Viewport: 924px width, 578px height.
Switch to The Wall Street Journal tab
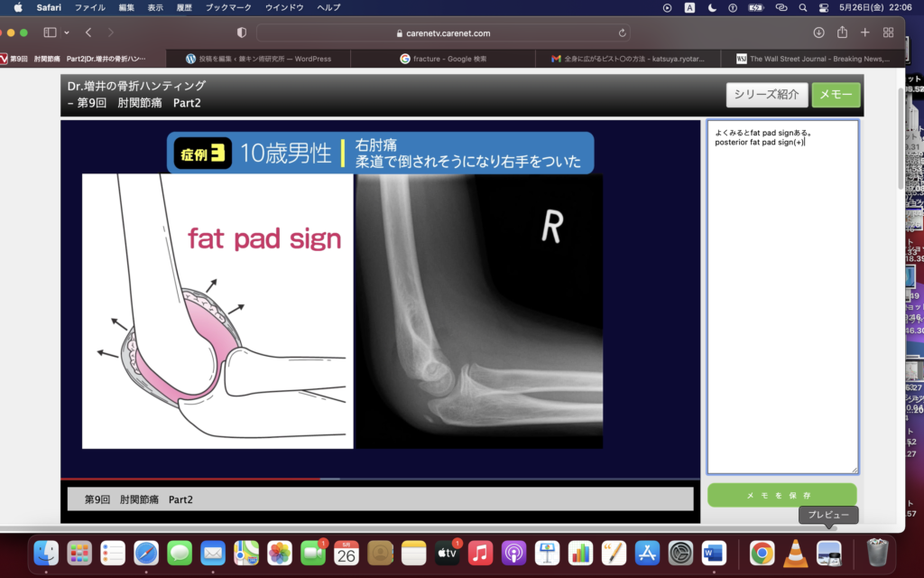(813, 59)
